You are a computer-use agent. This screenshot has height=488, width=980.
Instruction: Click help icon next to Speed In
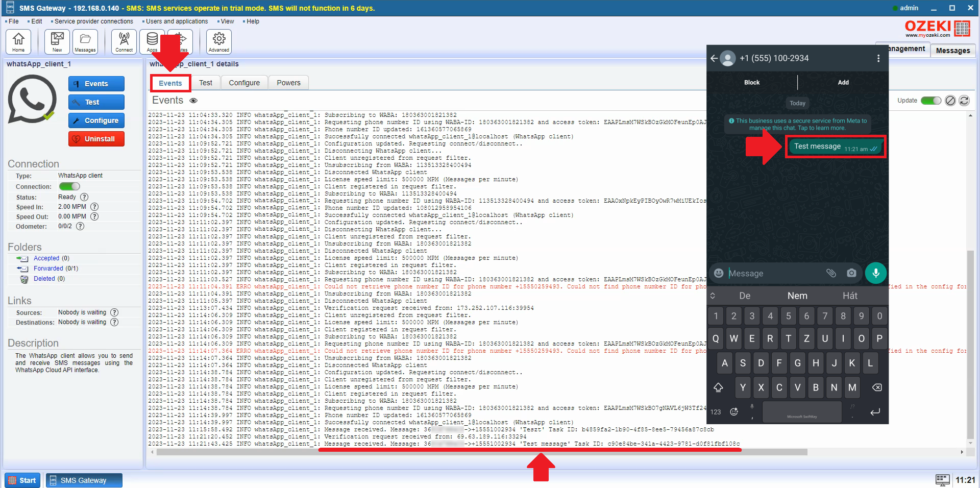click(x=94, y=207)
